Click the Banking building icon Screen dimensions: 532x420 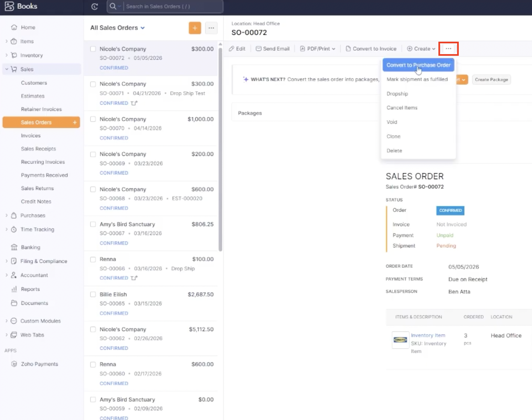[14, 247]
